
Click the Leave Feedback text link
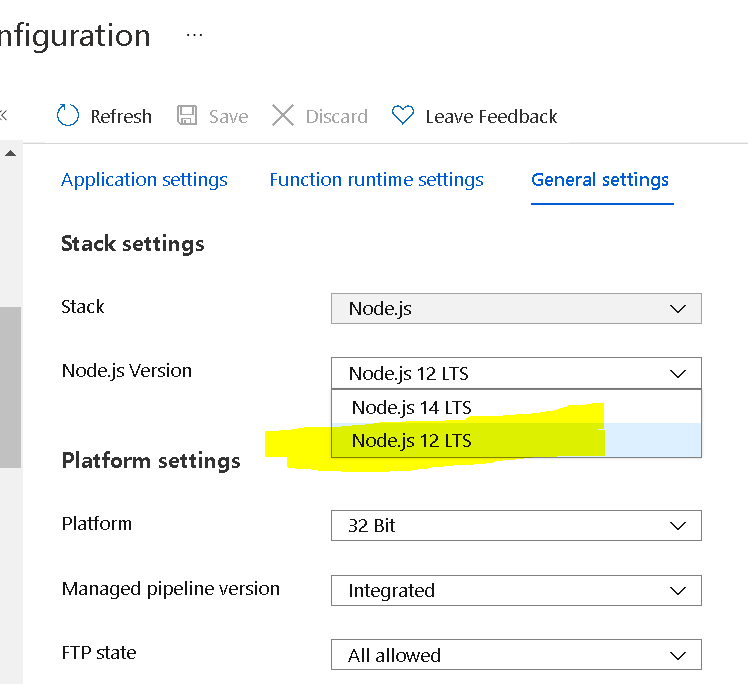coord(491,117)
